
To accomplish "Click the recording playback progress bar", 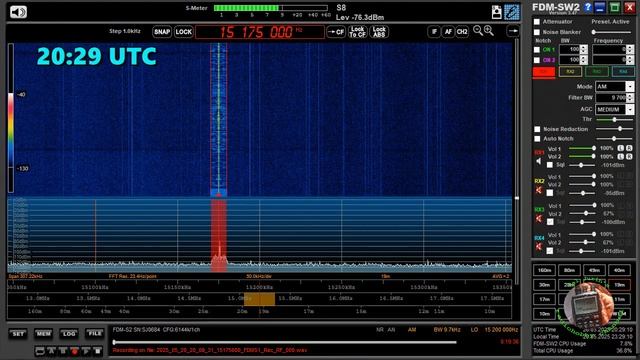I will point(284,342).
